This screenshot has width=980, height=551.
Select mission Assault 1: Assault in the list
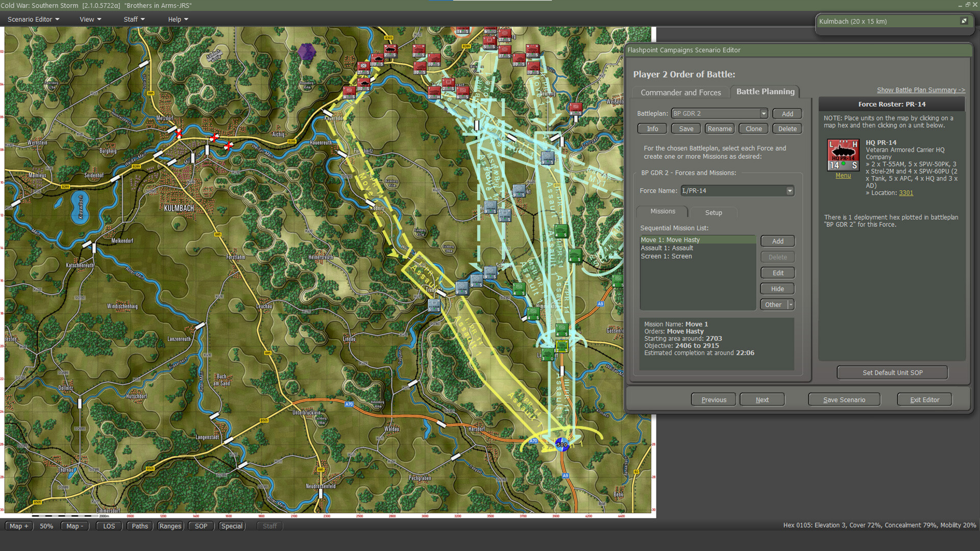coord(667,247)
